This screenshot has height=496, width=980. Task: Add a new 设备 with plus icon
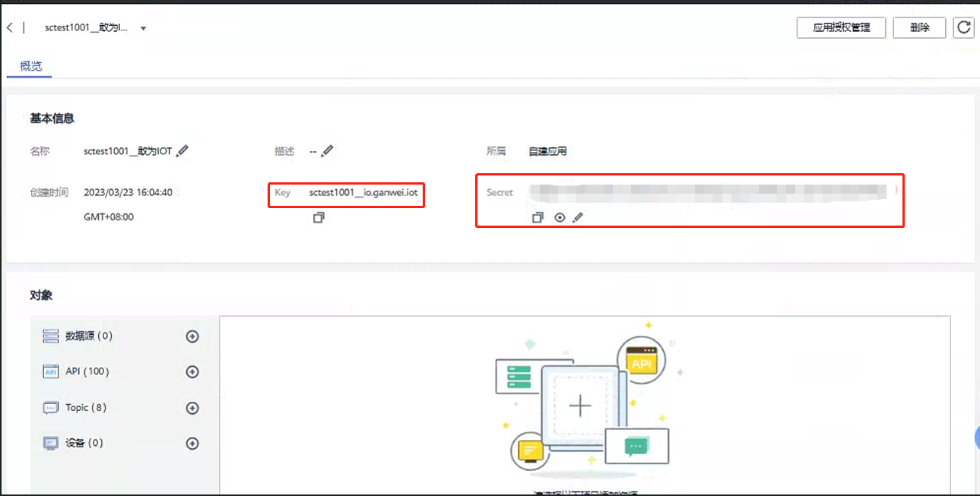192,444
